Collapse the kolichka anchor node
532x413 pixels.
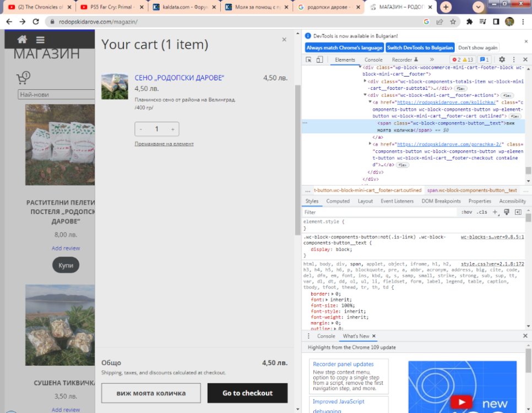[x=370, y=102]
